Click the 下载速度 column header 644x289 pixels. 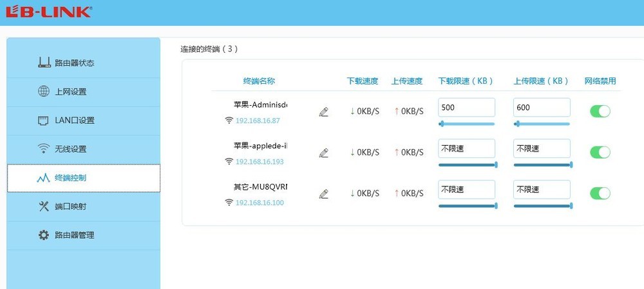pos(362,81)
